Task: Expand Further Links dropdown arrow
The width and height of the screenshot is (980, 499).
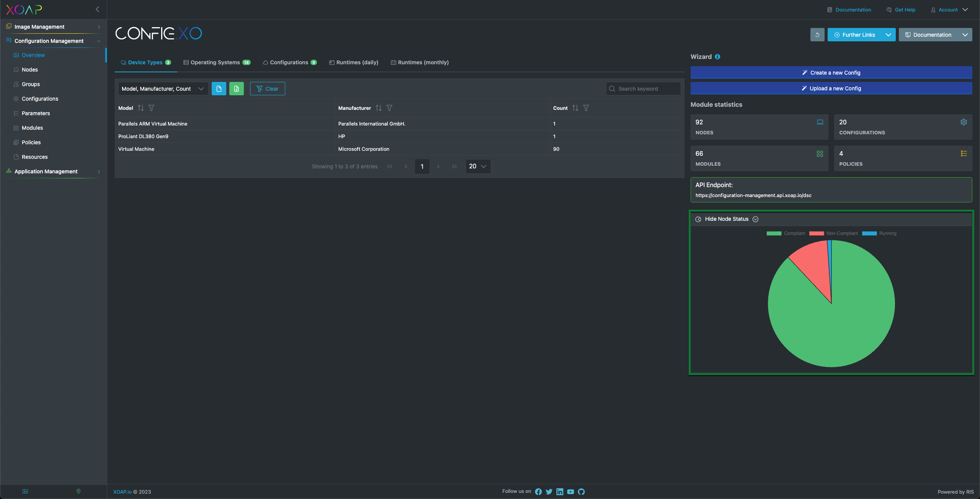Action: [x=888, y=35]
